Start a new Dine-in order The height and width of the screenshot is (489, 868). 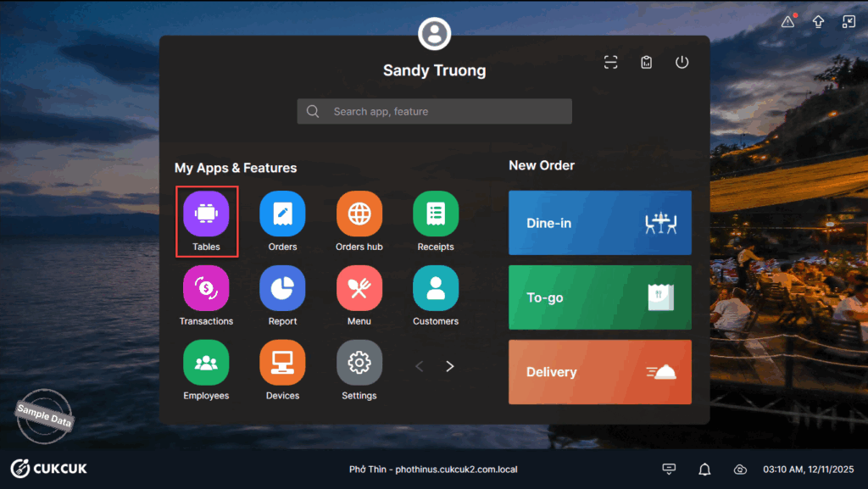tap(599, 223)
